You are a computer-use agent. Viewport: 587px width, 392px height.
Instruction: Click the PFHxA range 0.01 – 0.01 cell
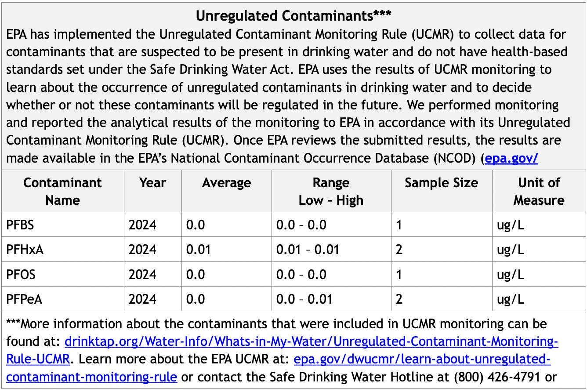tap(308, 250)
